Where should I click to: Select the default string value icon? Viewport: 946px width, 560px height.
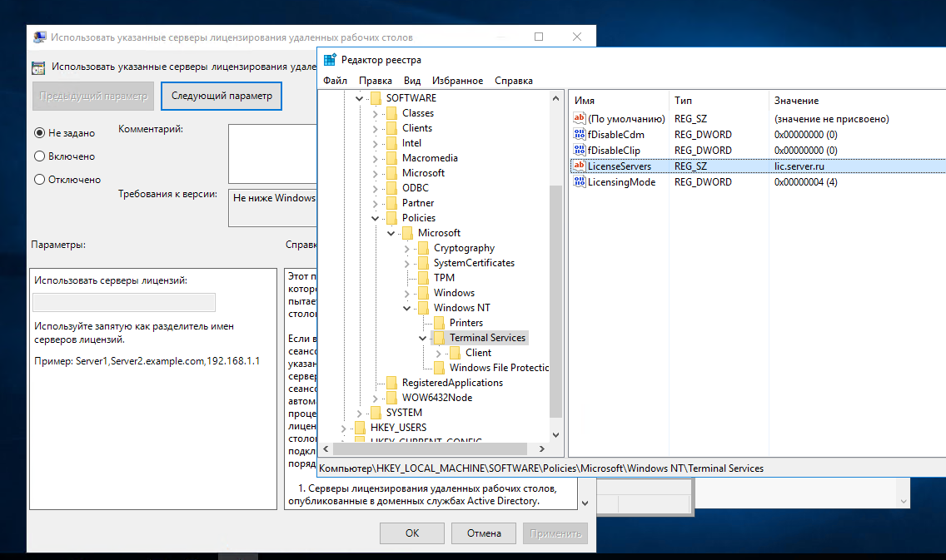[x=580, y=119]
